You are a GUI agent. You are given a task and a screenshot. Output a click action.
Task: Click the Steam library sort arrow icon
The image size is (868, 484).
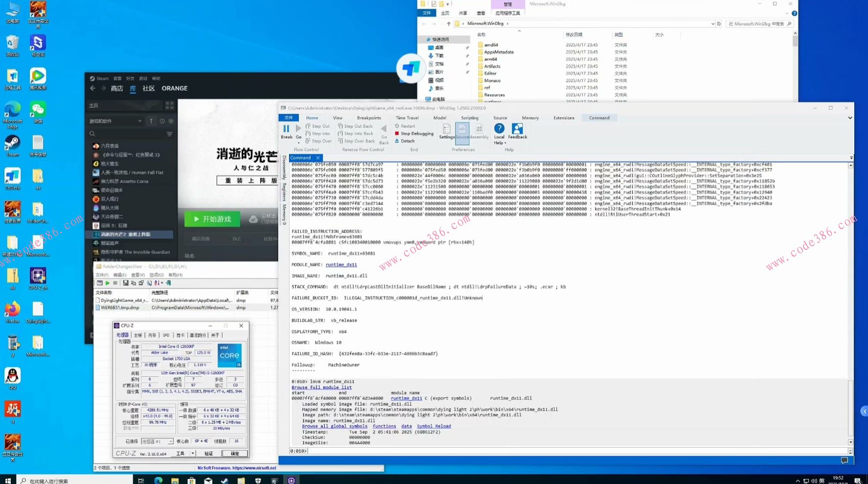pyautogui.click(x=151, y=121)
